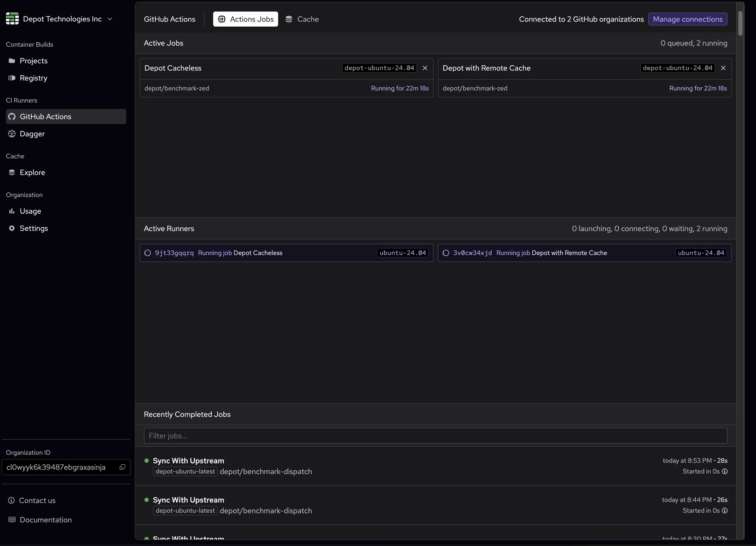Expand the Depot Technologies Inc organization dropdown
This screenshot has height=546, width=756.
(110, 19)
